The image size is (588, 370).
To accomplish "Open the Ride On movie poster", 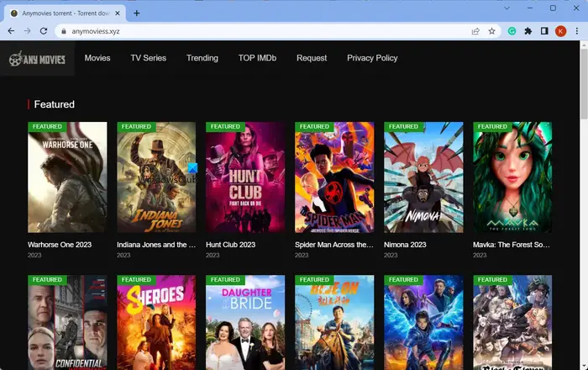I will point(334,323).
